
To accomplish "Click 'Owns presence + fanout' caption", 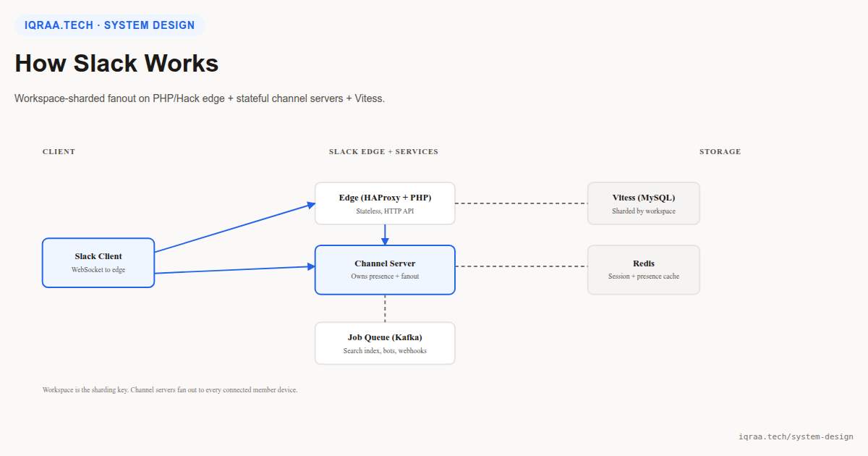I will (385, 276).
